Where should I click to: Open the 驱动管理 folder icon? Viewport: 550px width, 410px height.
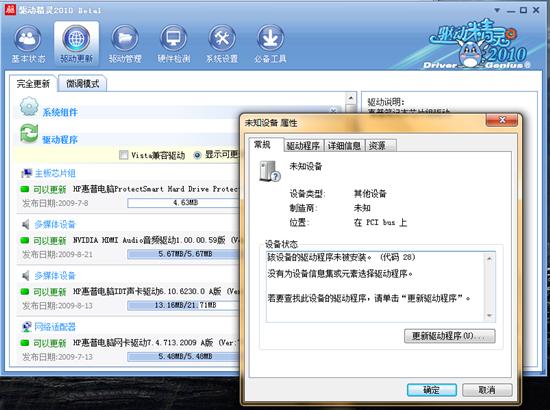[125, 38]
